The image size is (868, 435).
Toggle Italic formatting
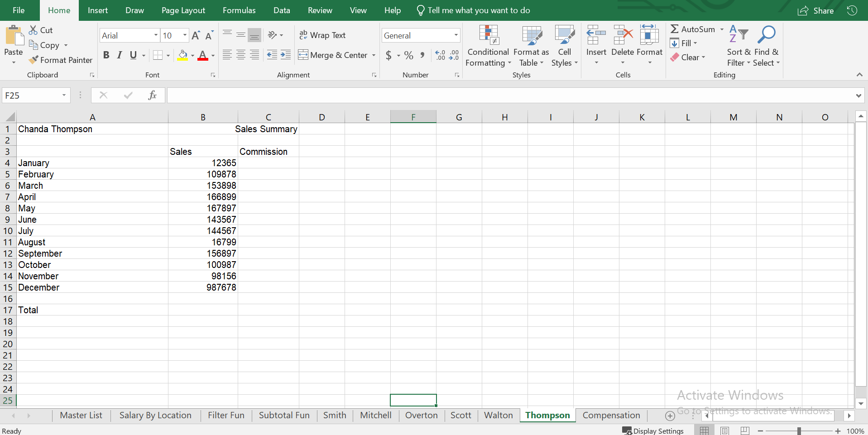click(120, 55)
